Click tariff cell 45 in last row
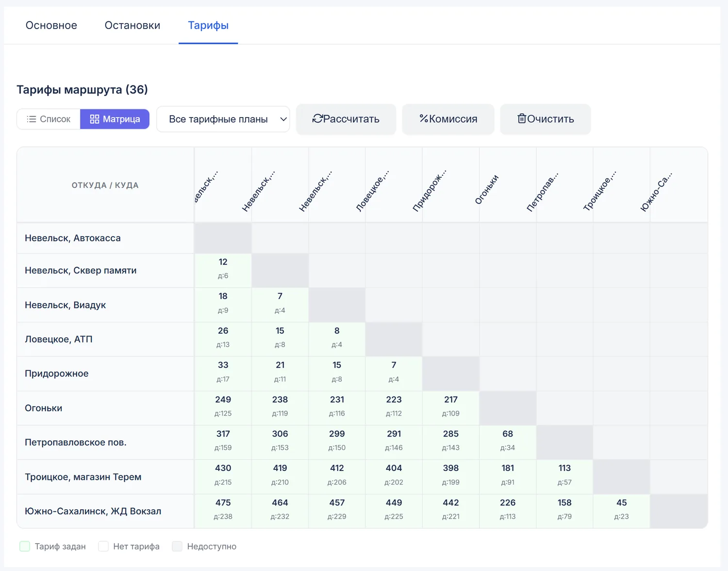This screenshot has width=728, height=571. (x=621, y=511)
